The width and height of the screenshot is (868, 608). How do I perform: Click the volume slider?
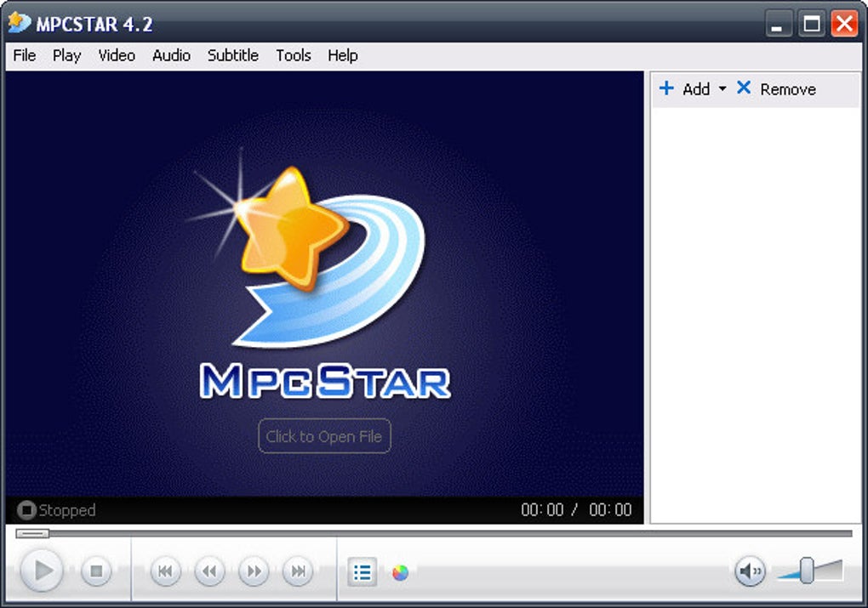(810, 571)
